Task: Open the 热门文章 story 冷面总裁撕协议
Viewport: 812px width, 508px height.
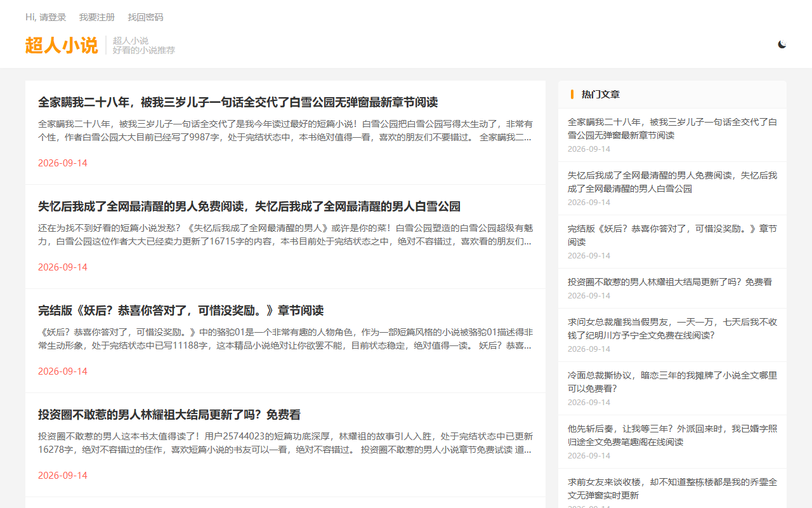Action: tap(672, 382)
